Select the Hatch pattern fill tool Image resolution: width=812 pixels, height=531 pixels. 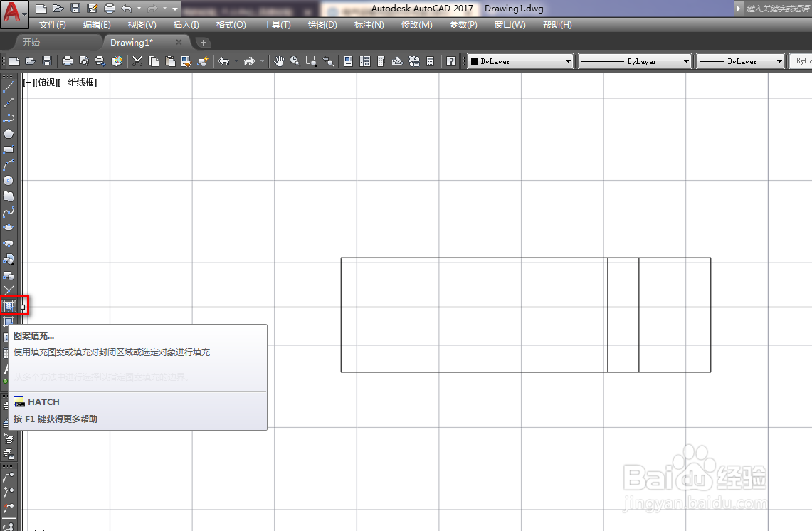(9, 306)
